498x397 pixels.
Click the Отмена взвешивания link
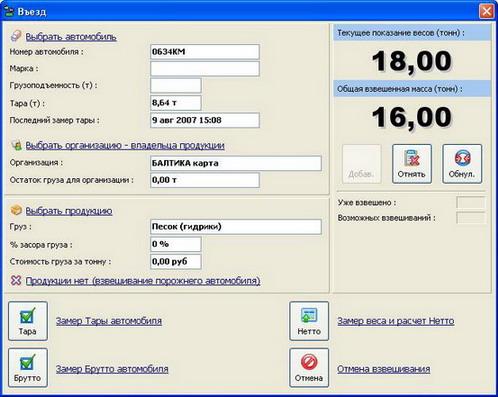384,369
